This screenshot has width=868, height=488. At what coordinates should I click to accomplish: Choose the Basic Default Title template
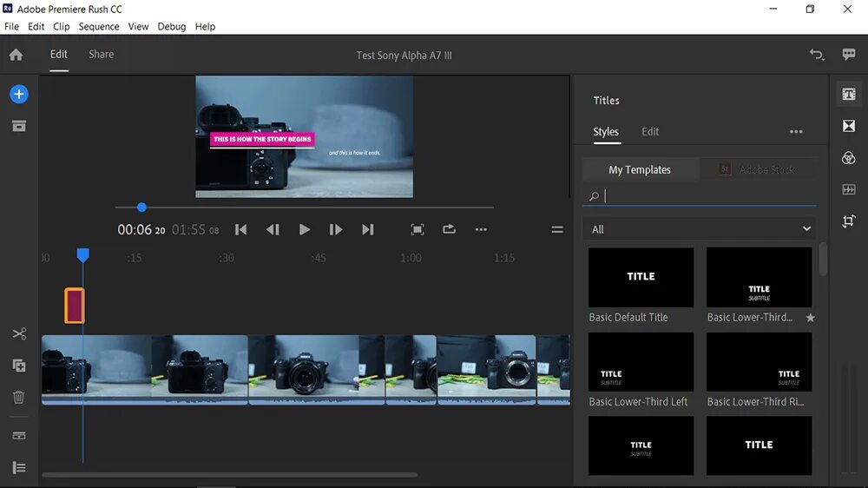coord(641,277)
